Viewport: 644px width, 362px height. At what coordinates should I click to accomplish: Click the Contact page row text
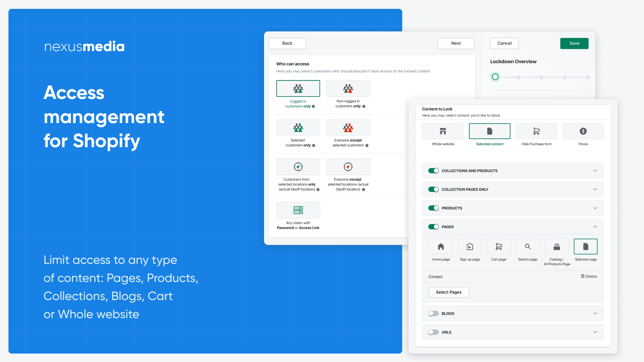pyautogui.click(x=436, y=277)
